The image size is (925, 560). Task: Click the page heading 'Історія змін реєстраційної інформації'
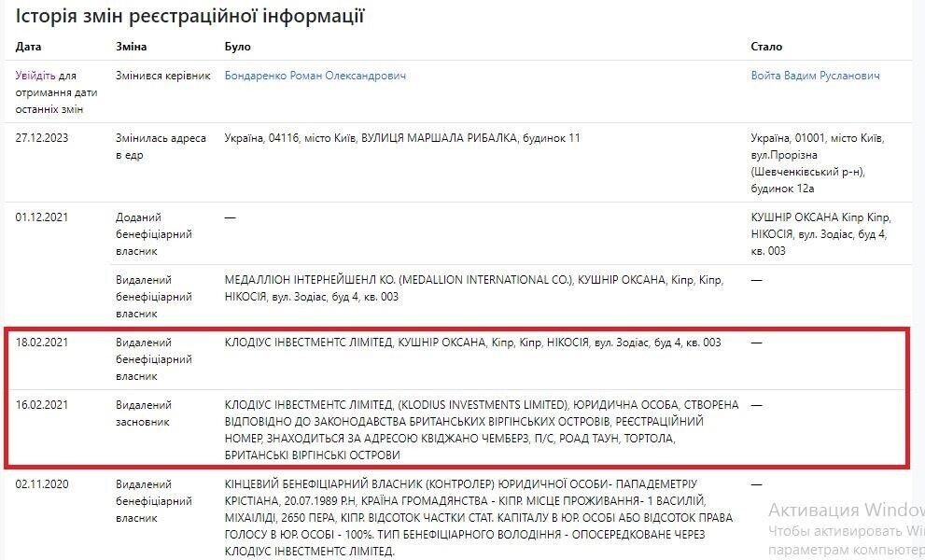click(x=189, y=16)
